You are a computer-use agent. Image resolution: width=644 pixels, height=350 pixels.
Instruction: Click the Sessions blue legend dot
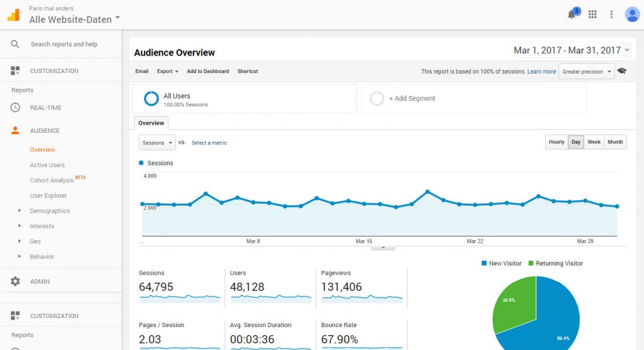point(141,163)
